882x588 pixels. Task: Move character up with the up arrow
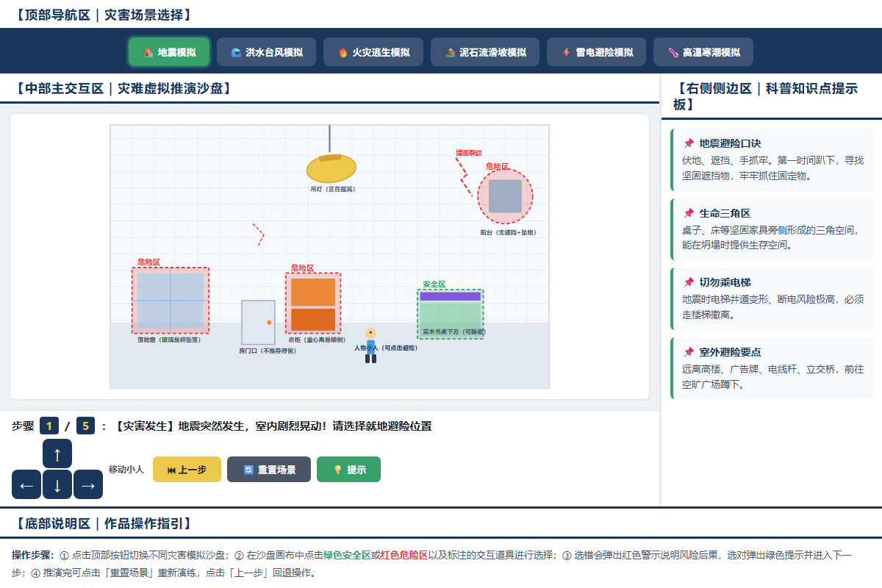pyautogui.click(x=57, y=453)
